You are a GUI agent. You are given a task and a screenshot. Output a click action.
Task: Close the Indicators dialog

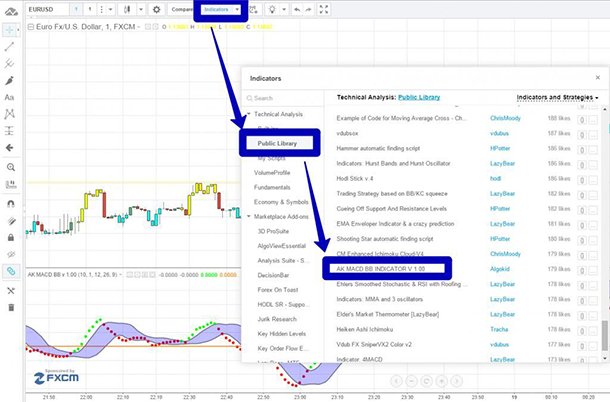pyautogui.click(x=598, y=77)
